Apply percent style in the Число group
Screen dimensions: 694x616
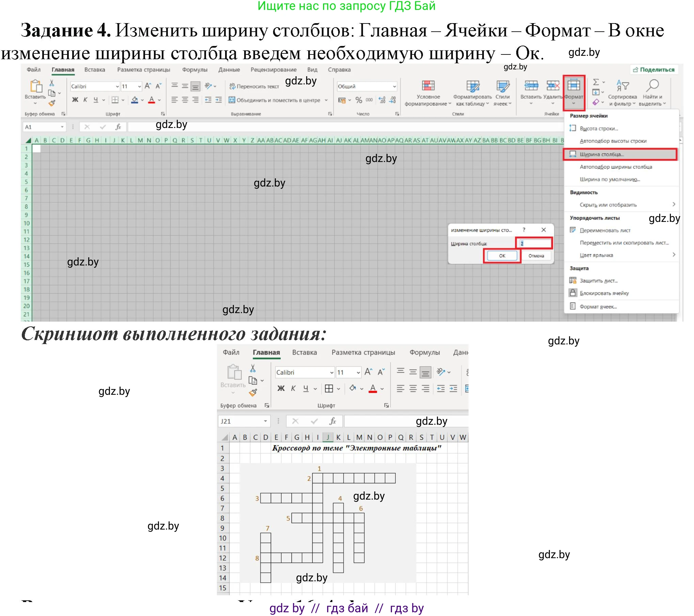[x=358, y=100]
